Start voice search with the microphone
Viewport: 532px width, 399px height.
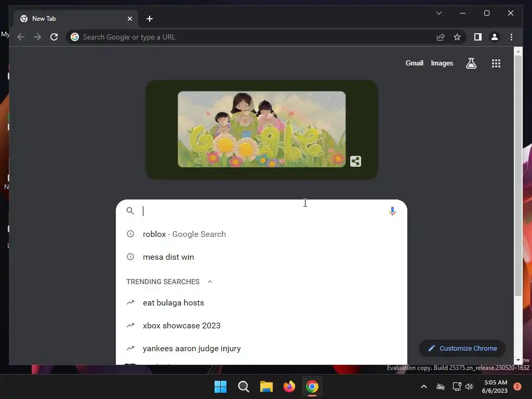pos(392,211)
